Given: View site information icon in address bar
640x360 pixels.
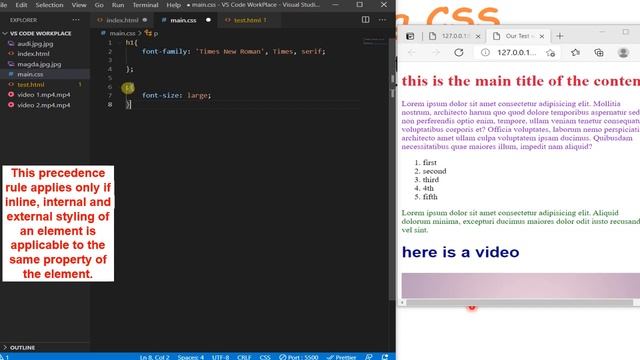Looking at the screenshot, I should [x=485, y=52].
